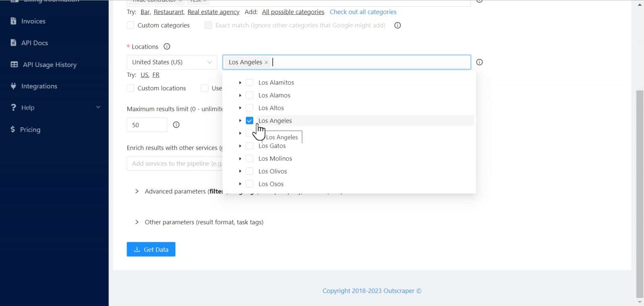Click the maximum results limit input showing 50
644x306 pixels.
(147, 124)
